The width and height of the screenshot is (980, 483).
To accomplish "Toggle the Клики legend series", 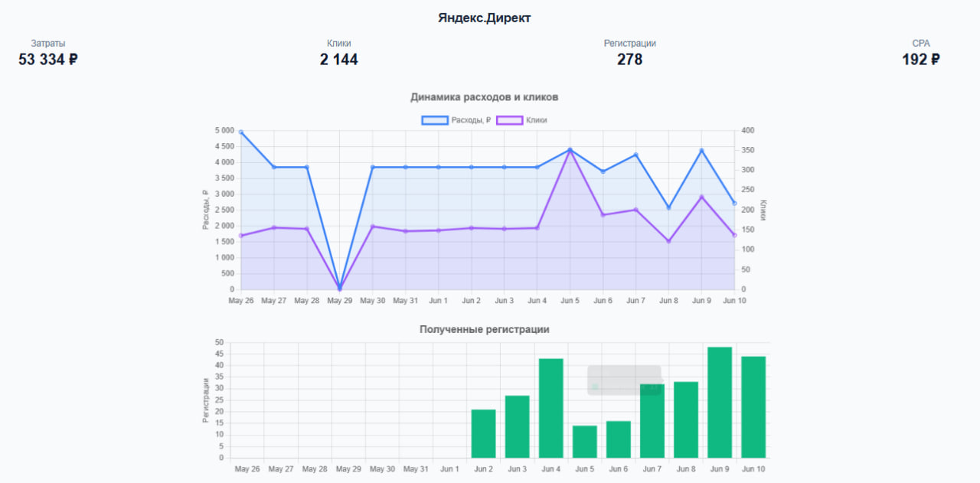I will pyautogui.click(x=536, y=120).
